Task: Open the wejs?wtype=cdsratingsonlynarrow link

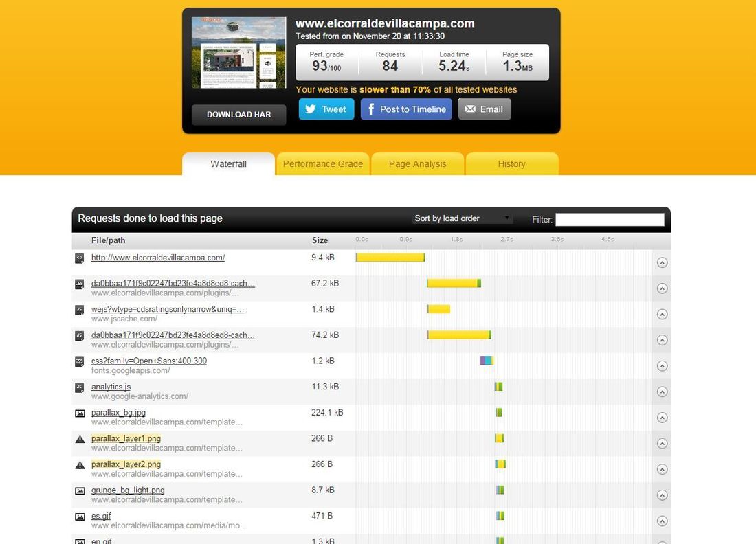Action: point(168,309)
